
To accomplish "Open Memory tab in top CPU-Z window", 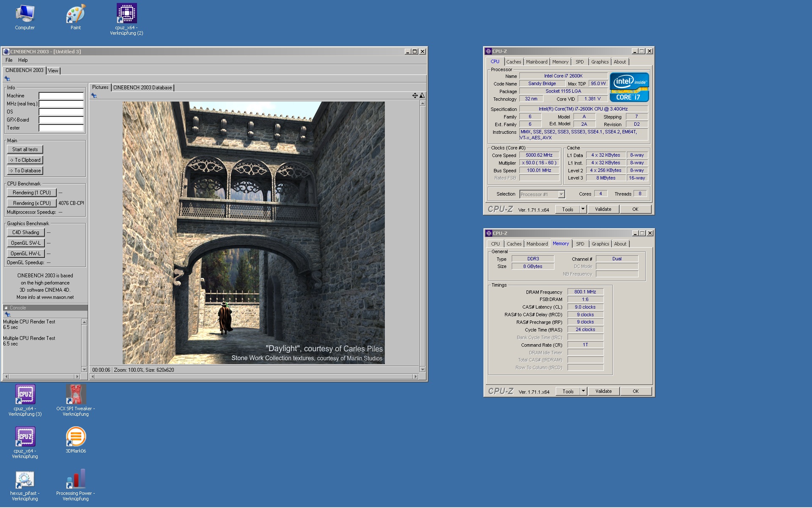I will (x=560, y=62).
